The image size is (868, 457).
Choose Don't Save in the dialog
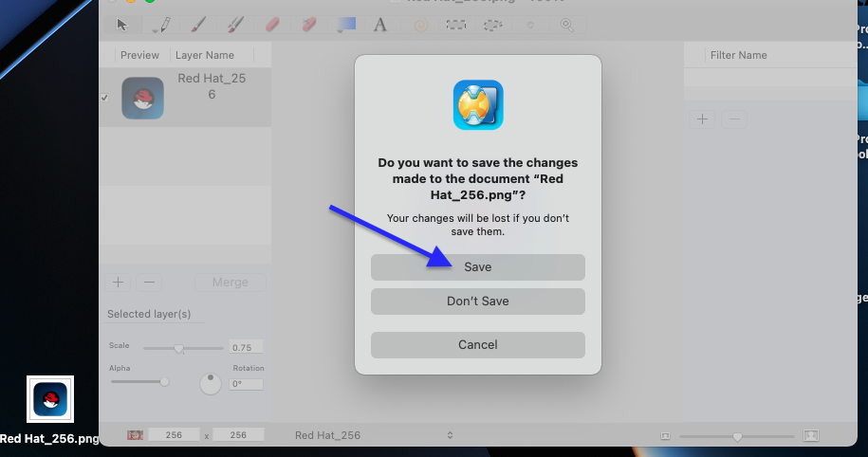click(478, 302)
